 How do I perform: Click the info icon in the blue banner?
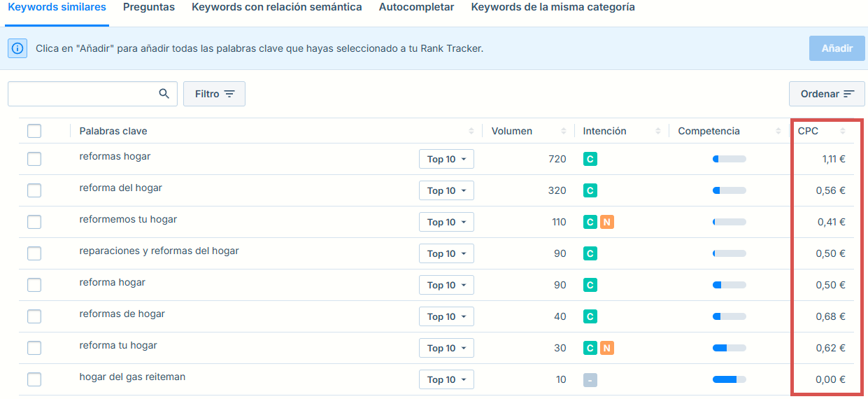(17, 48)
